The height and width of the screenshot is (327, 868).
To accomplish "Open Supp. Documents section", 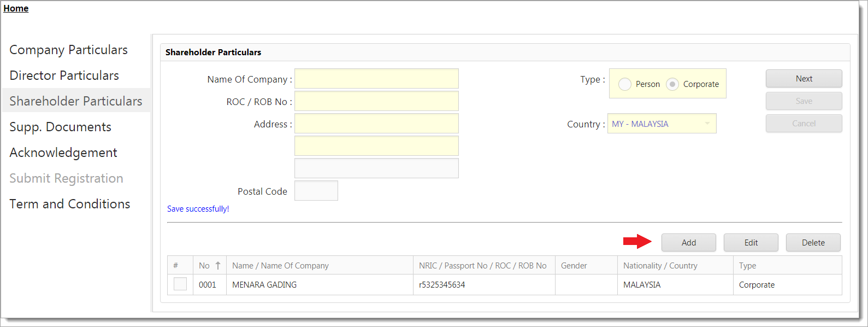I will click(60, 127).
